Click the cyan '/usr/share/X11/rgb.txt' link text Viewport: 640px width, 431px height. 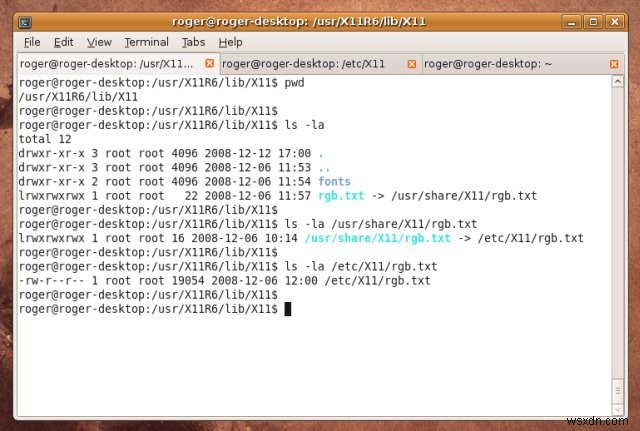point(378,238)
